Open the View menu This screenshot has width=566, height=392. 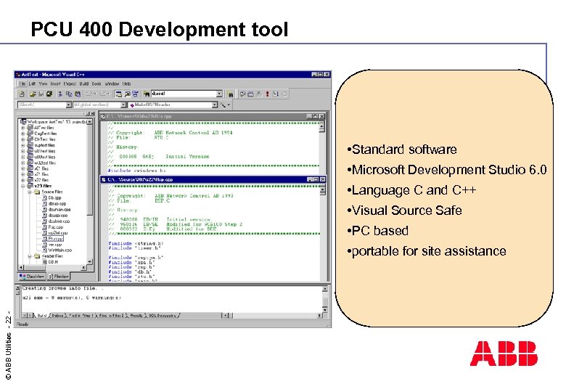[43, 83]
